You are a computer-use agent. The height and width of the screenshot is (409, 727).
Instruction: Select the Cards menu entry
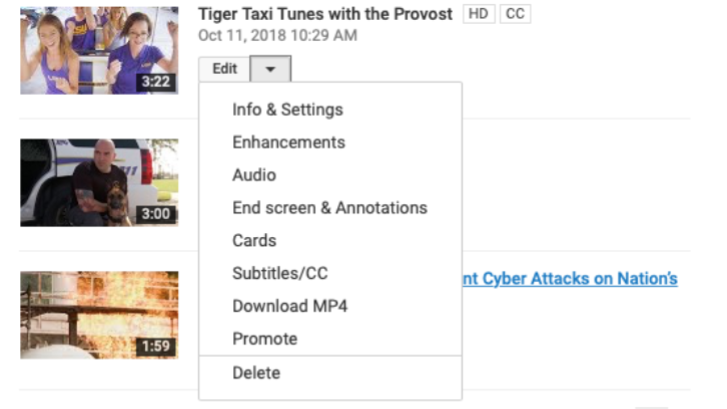tap(254, 241)
